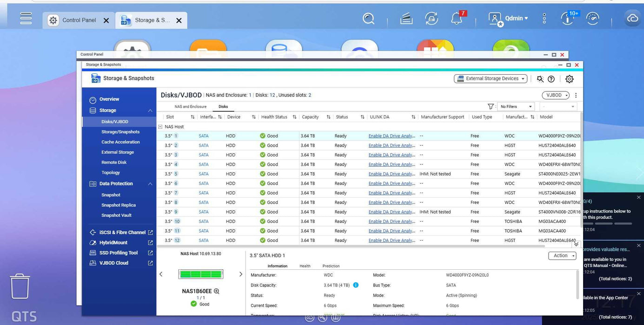Image resolution: width=644 pixels, height=325 pixels.
Task: Open the External Devices icon in top bar
Action: pyautogui.click(x=432, y=19)
